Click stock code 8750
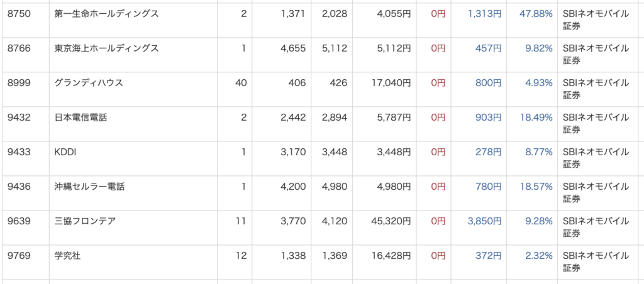Viewport: 644px width, 284px height. pos(19,14)
